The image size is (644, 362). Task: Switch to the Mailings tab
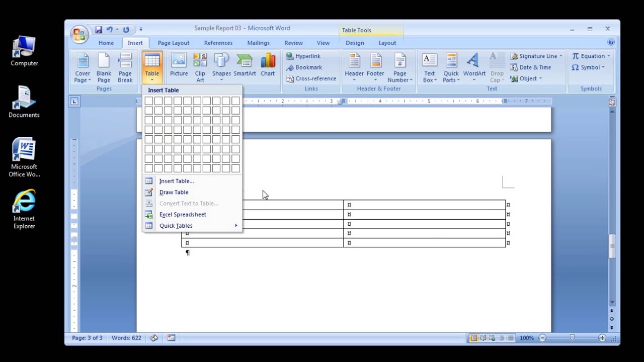click(258, 43)
